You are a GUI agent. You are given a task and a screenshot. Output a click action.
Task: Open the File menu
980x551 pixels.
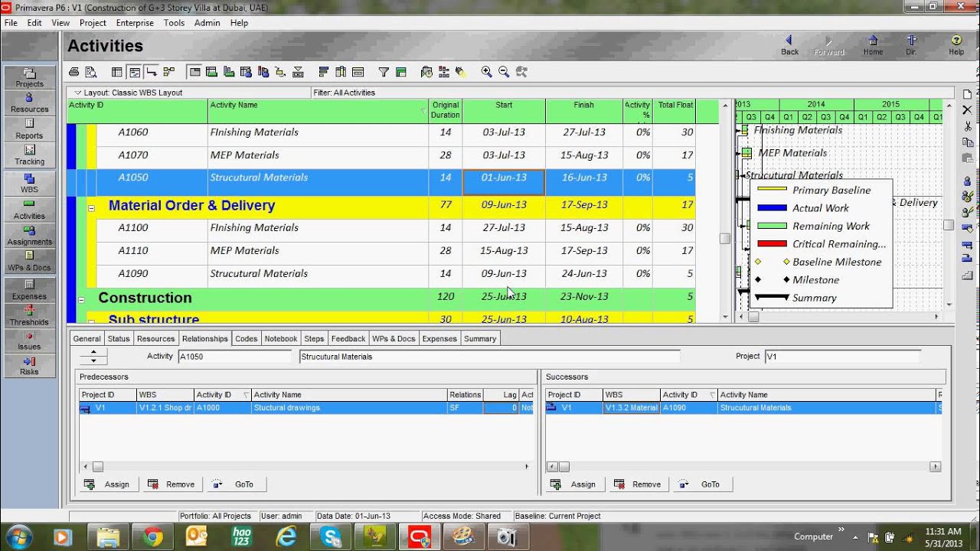[11, 23]
